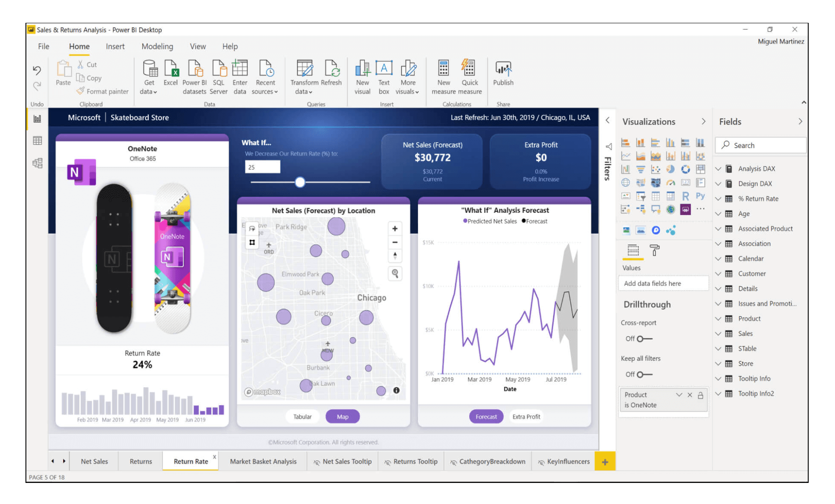Select the Python visual icon
Image resolution: width=835 pixels, height=504 pixels.
tap(700, 196)
